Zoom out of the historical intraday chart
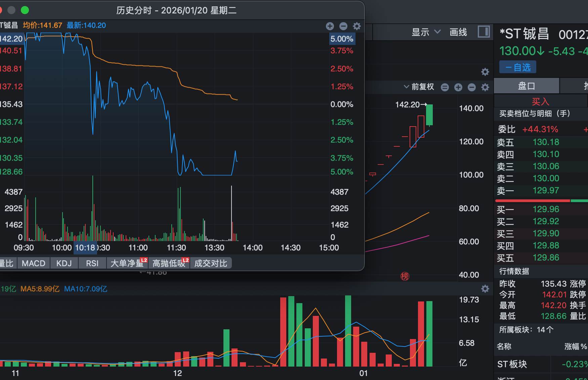The image size is (588, 380). (343, 26)
